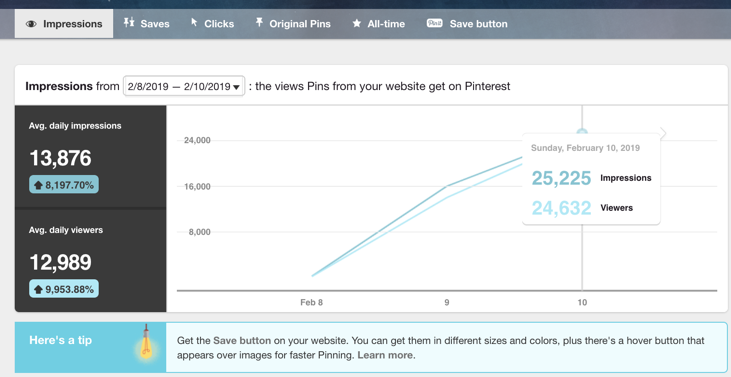
Task: Follow the Learn more link
Action: [386, 355]
